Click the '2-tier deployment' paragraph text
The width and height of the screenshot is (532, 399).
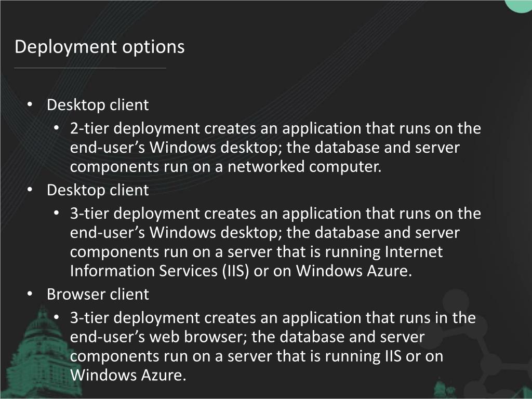pos(275,148)
